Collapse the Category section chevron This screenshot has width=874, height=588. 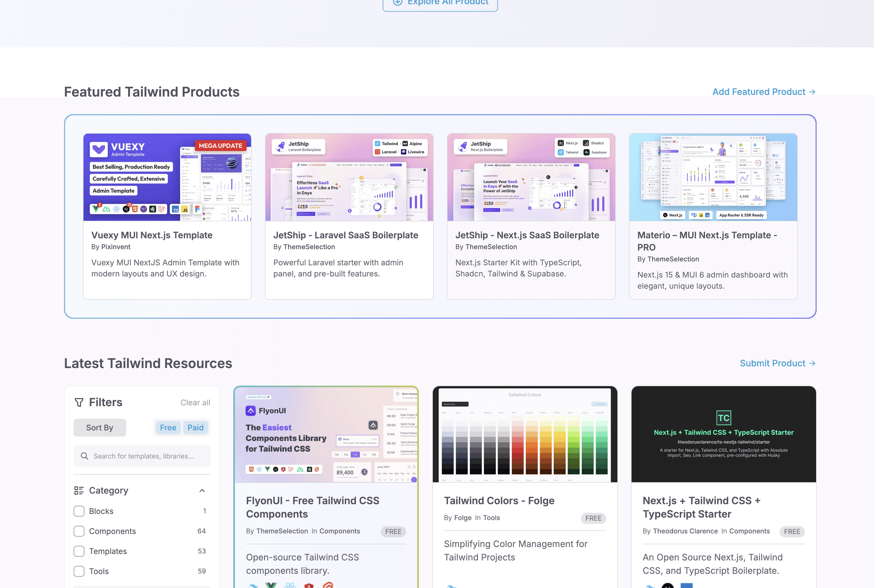coord(202,491)
